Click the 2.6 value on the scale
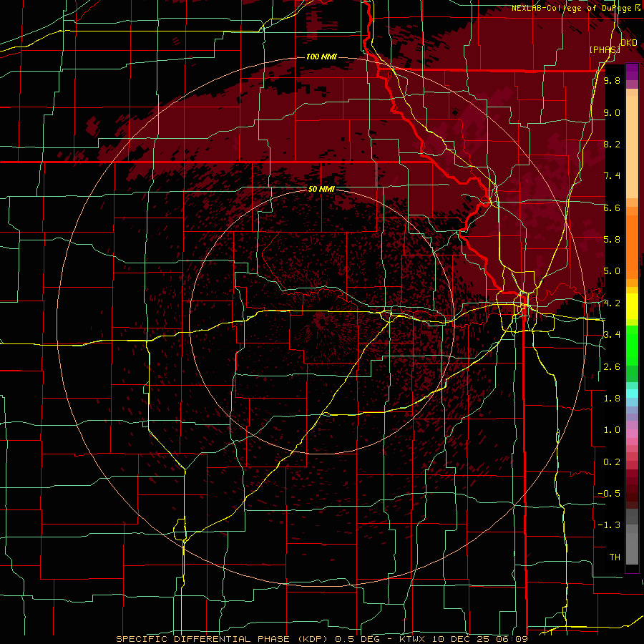The width and height of the screenshot is (644, 644). pos(612,367)
